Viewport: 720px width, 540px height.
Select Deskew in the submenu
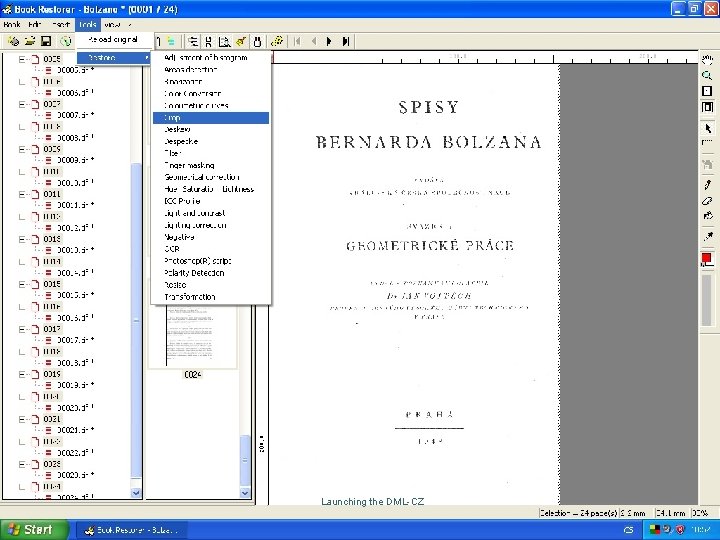coord(211,129)
